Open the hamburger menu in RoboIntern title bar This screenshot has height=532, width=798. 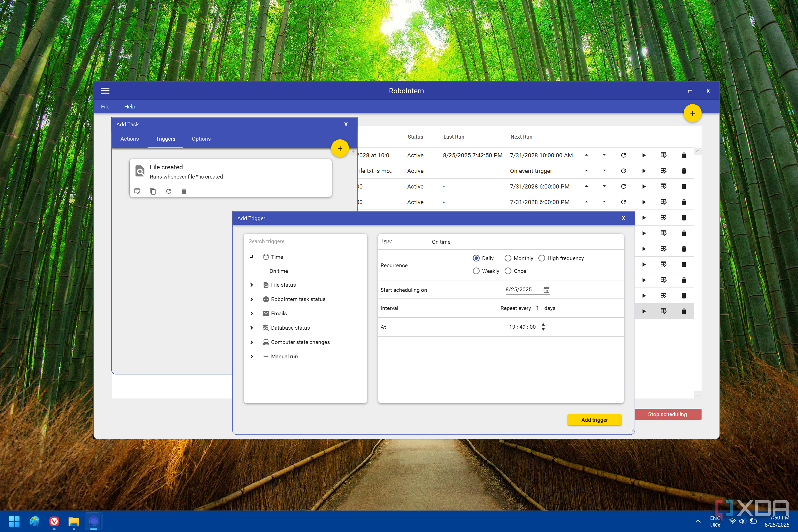tap(105, 91)
